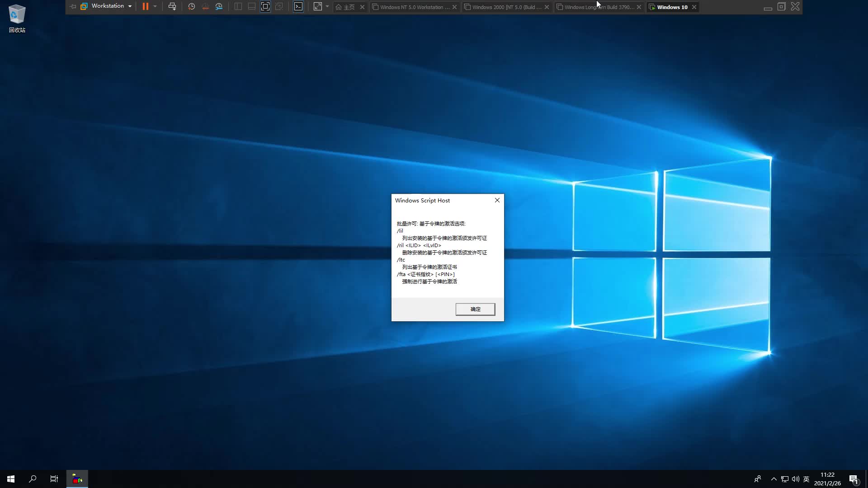Send Ctrl+Alt+Del to the guest
The width and height of the screenshot is (868, 488).
click(x=172, y=6)
